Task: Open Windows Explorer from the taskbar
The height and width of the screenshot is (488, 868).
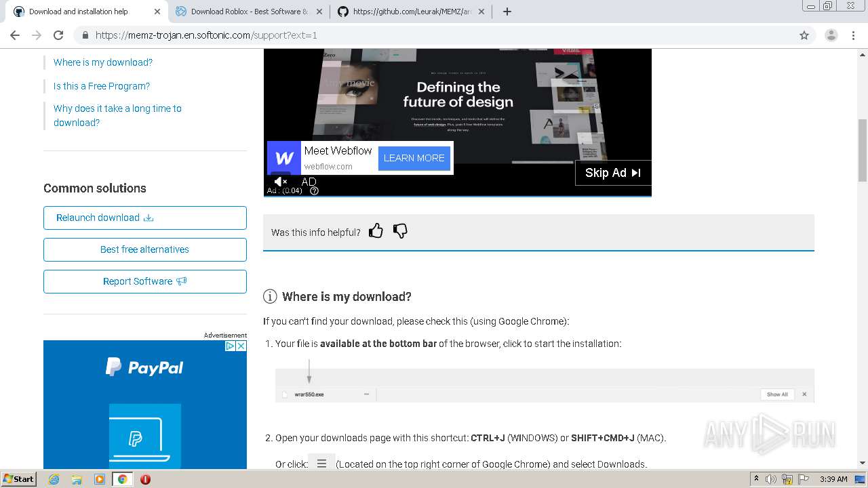Action: click(77, 479)
